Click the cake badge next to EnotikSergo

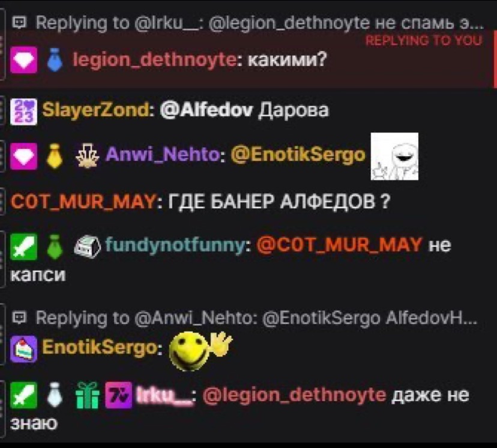click(24, 348)
